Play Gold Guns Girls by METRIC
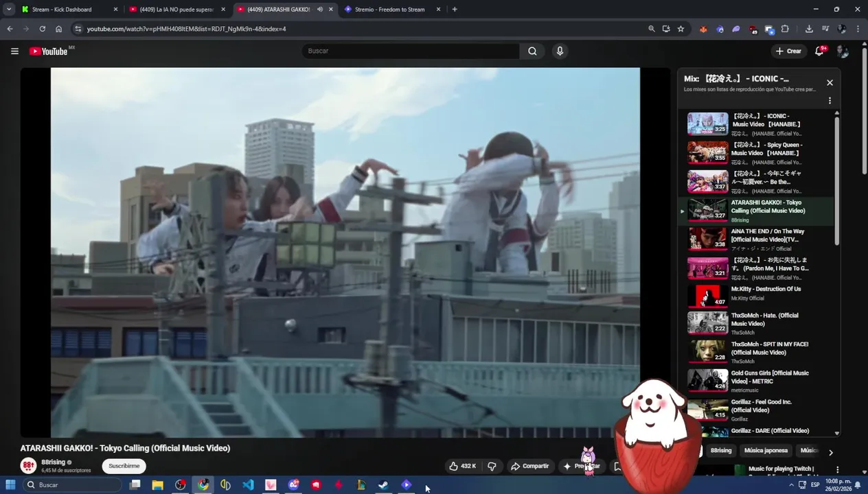868x494 pixels. (757, 381)
